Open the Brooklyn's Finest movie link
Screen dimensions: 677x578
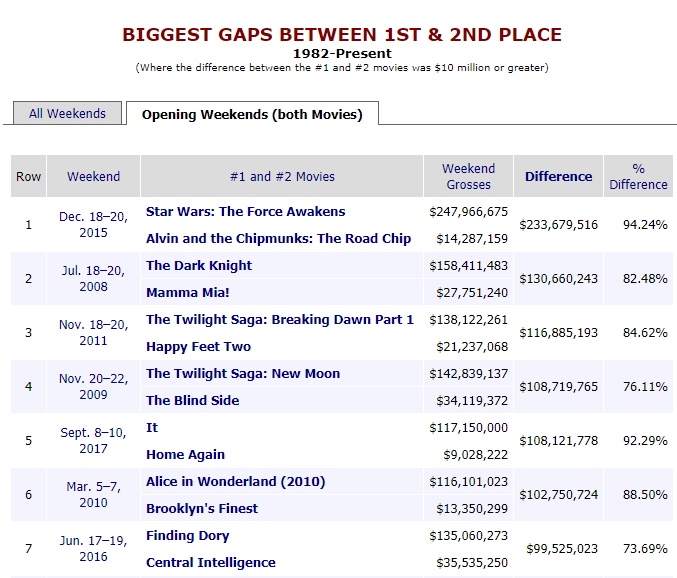click(x=202, y=508)
